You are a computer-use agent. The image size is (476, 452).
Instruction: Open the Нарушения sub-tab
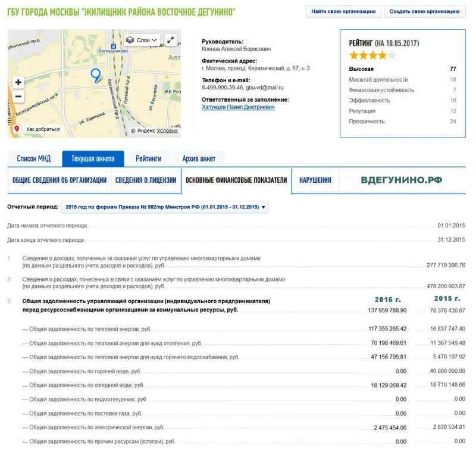pyautogui.click(x=315, y=180)
